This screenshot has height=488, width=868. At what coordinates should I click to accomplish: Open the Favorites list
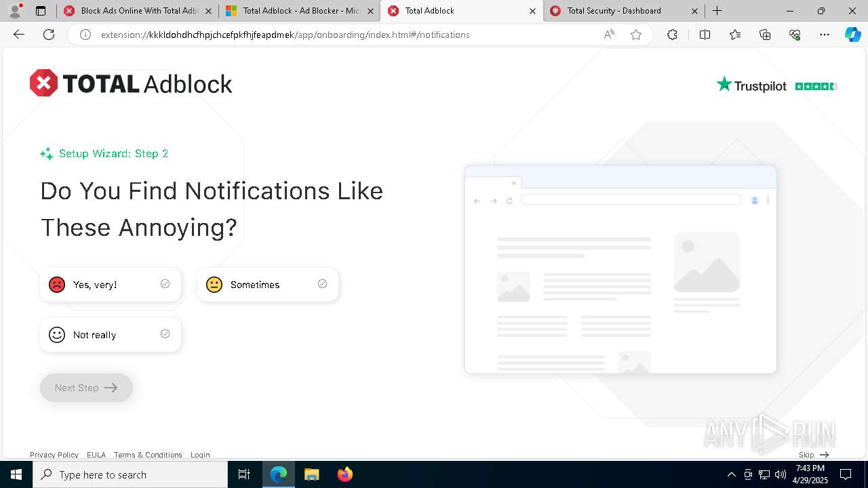735,35
